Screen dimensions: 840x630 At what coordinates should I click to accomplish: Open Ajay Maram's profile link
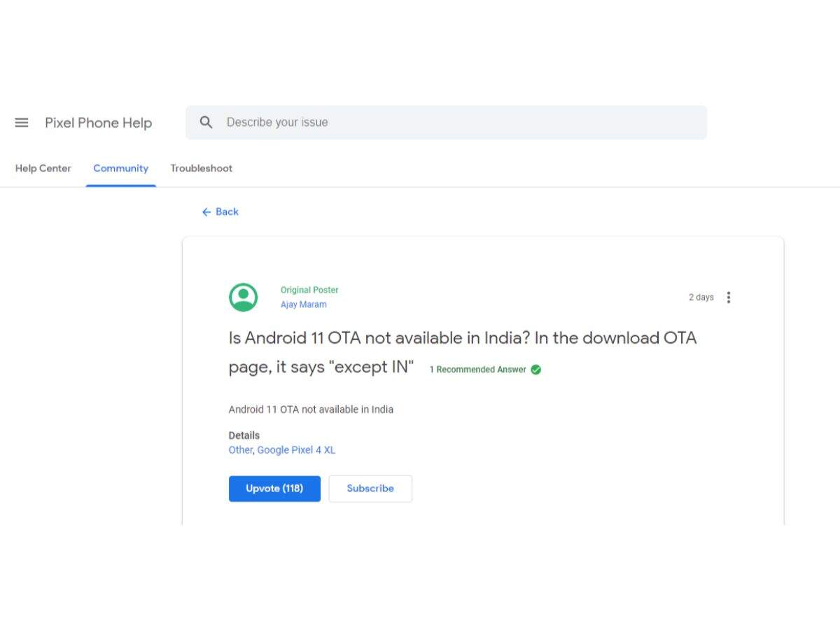[x=304, y=304]
